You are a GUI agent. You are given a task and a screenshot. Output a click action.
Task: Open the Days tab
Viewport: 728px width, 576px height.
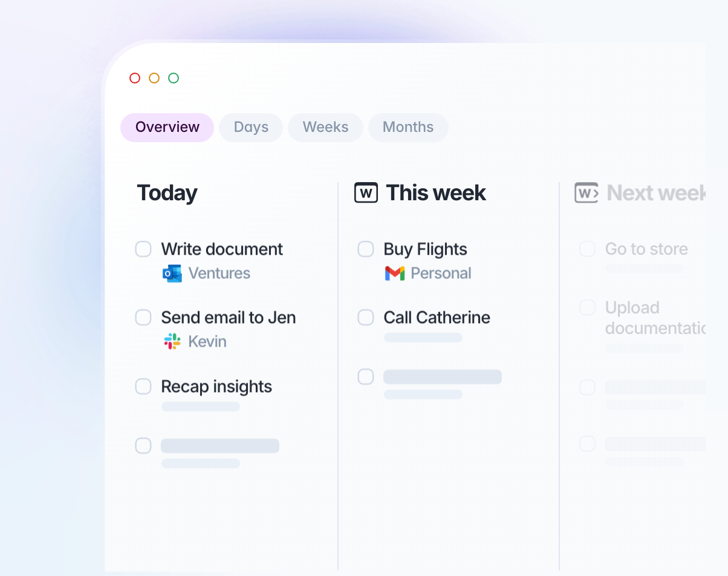251,128
